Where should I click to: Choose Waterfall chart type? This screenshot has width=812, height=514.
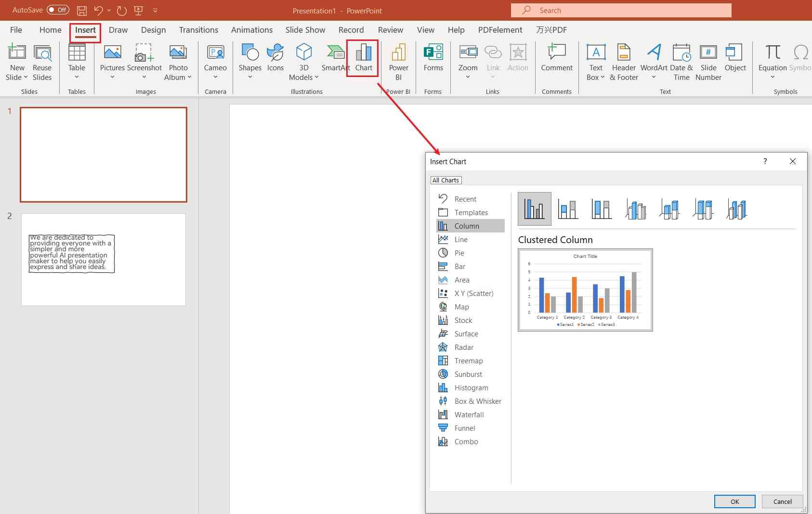(471, 414)
